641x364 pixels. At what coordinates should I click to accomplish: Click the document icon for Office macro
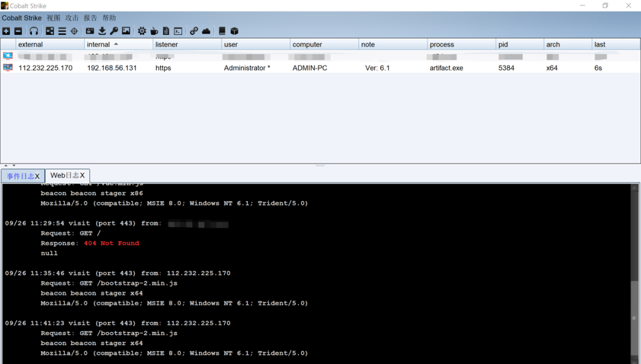pyautogui.click(x=166, y=31)
